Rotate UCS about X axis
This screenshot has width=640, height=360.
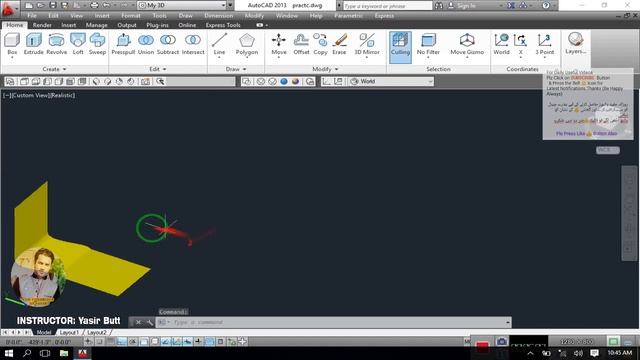pos(520,44)
